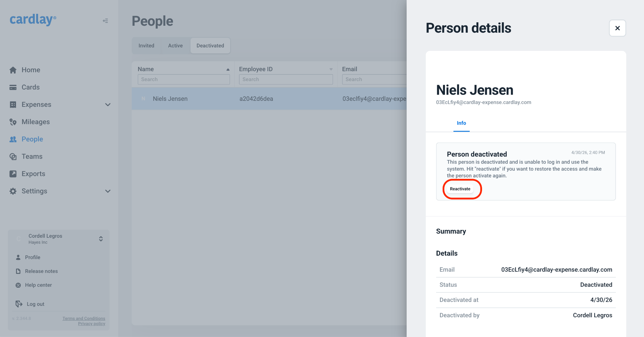Open Profile from account menu
This screenshot has height=337, width=644.
pyautogui.click(x=33, y=257)
